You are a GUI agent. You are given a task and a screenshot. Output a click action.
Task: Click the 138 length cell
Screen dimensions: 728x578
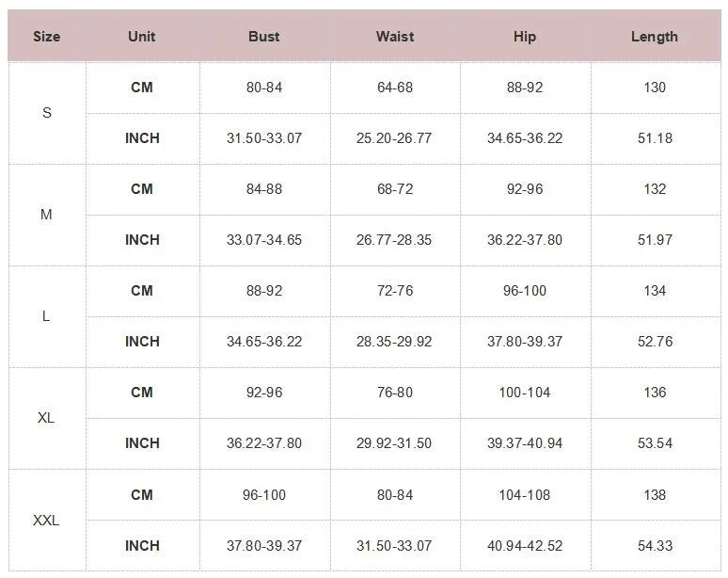[655, 495]
